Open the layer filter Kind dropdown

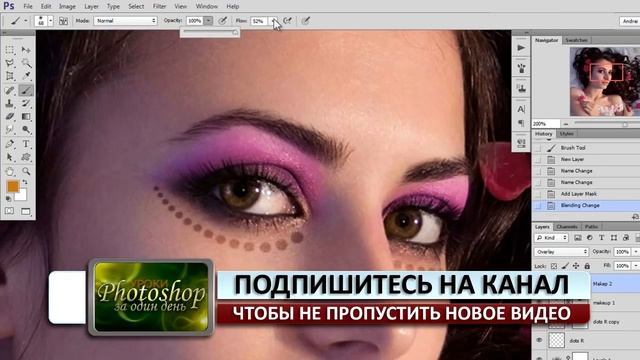pyautogui.click(x=552, y=238)
